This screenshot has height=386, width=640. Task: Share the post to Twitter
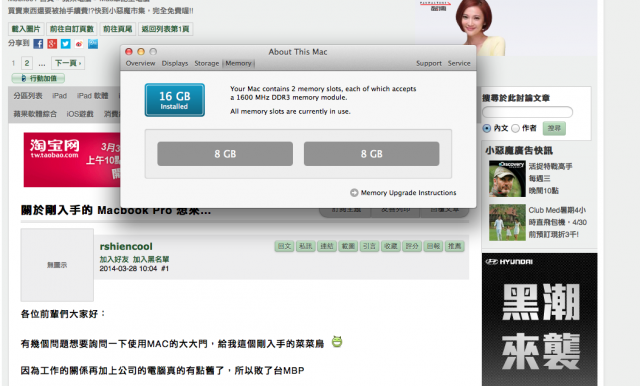[x=66, y=44]
